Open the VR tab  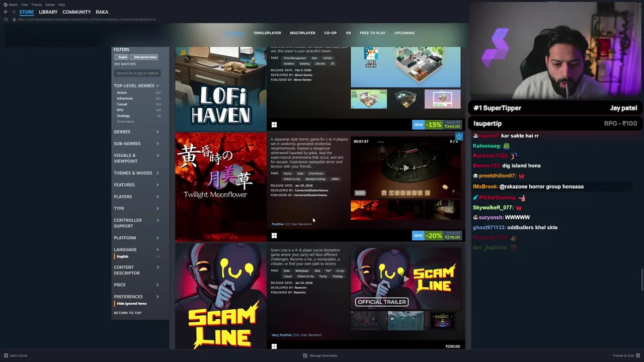click(x=348, y=33)
